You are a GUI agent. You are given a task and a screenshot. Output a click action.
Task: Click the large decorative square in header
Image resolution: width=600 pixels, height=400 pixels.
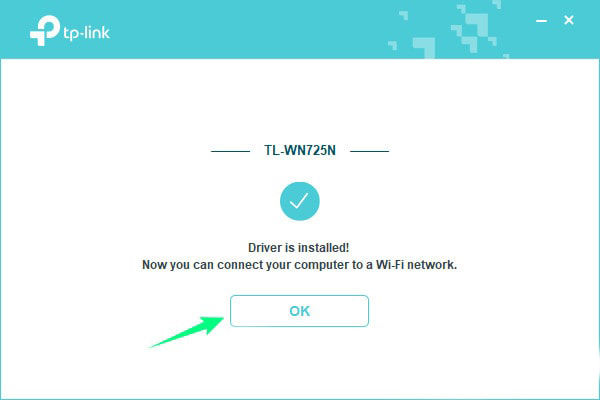pos(424,47)
